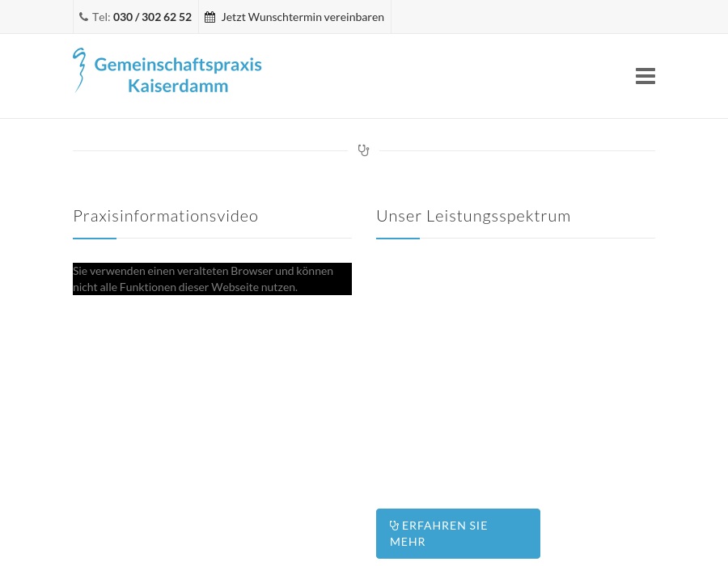This screenshot has height=566, width=728.
Task: Click the 'Kaiserdamm' word in the logo
Action: 178,85
